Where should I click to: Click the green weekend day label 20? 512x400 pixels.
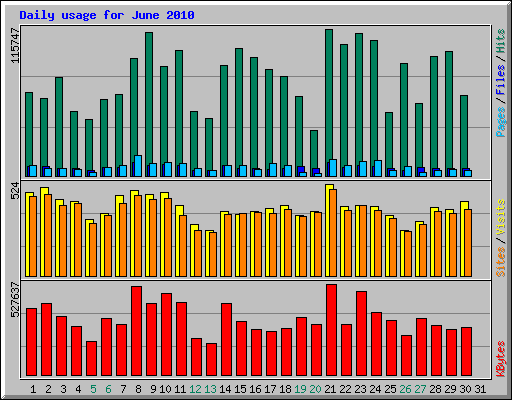pos(315,389)
